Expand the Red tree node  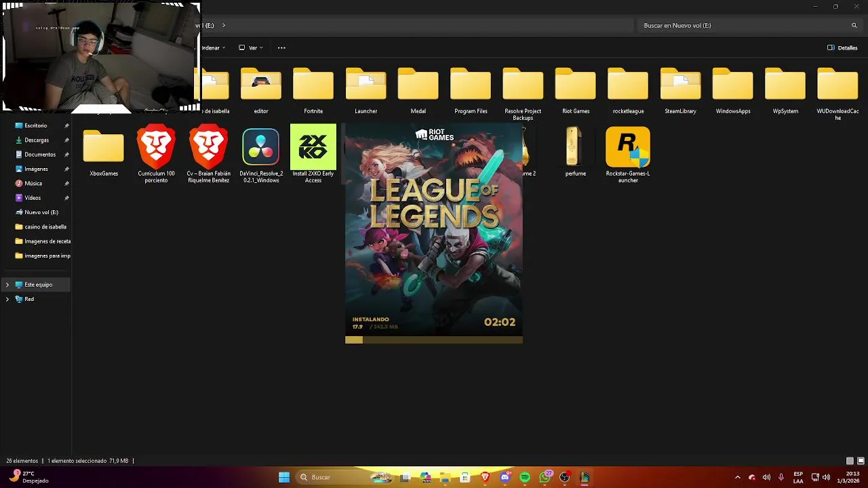pos(7,299)
